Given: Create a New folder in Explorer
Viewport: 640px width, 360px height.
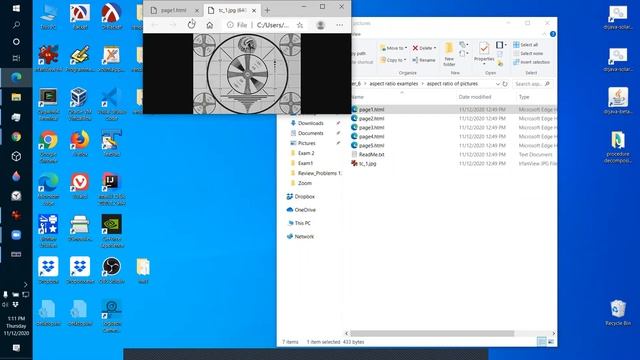Looking at the screenshot, I should [449, 54].
